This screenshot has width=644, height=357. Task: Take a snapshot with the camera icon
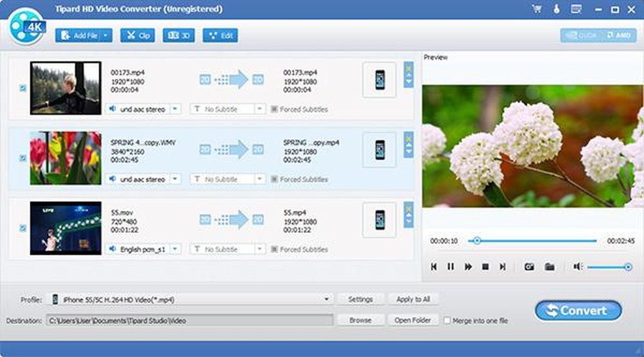click(529, 267)
